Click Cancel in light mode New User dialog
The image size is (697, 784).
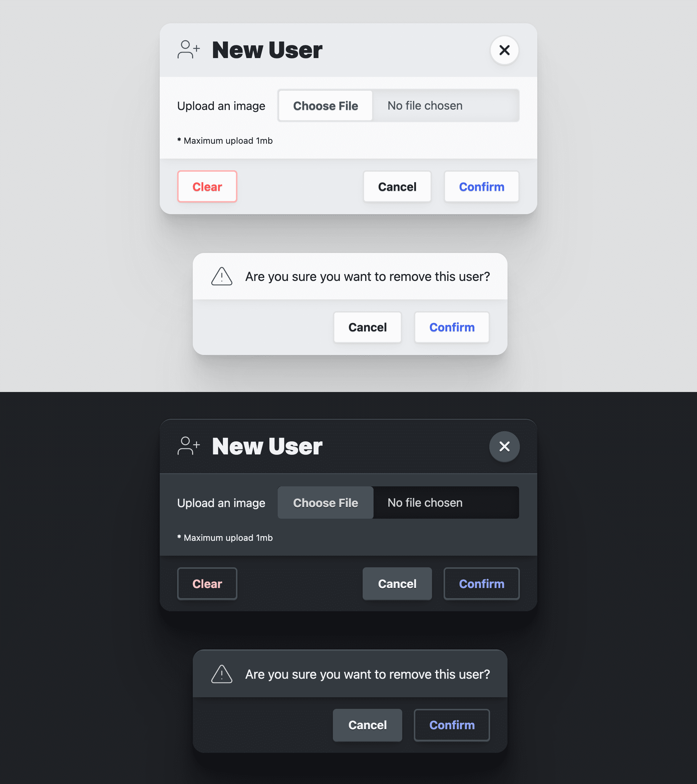click(x=398, y=186)
